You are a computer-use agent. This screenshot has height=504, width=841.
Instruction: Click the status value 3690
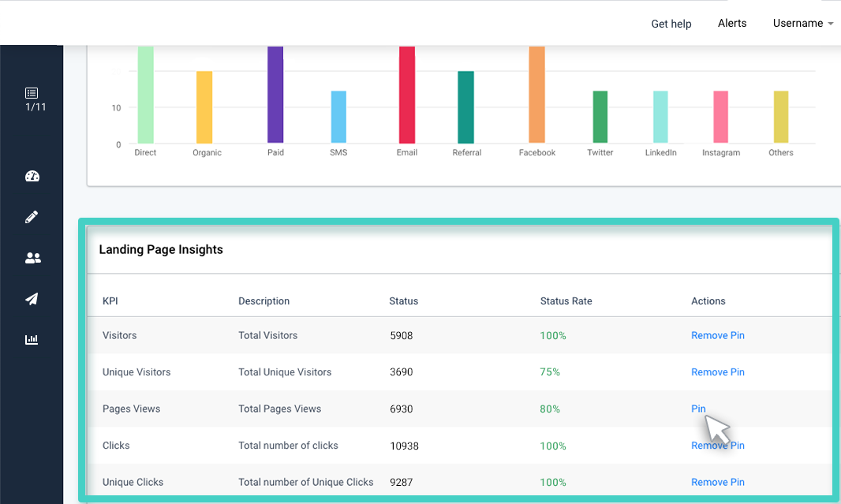[402, 372]
